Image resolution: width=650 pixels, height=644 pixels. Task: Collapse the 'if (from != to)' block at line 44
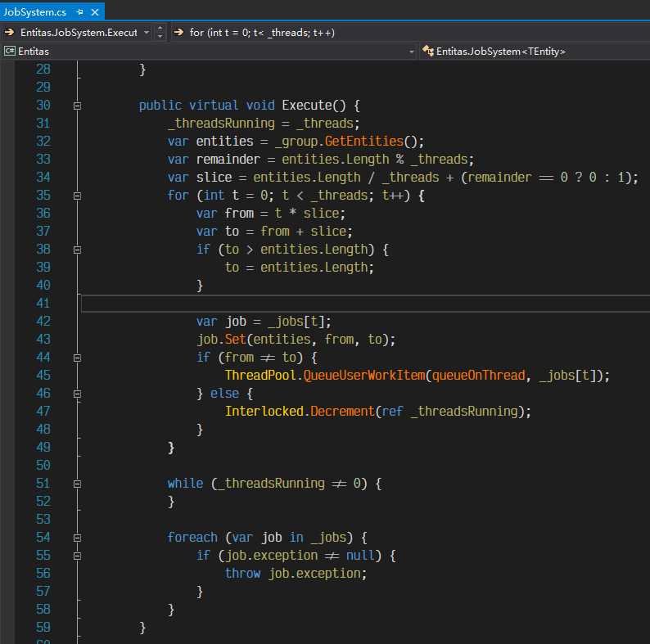(x=77, y=358)
